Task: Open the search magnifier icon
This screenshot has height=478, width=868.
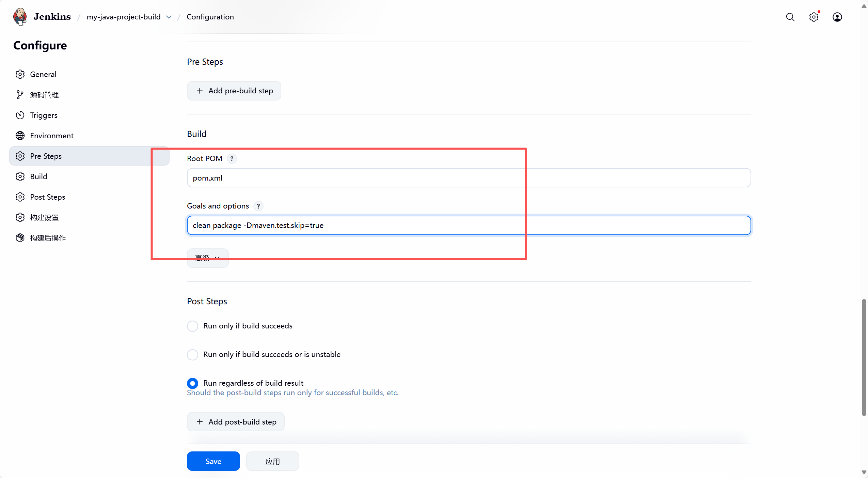Action: pos(790,17)
